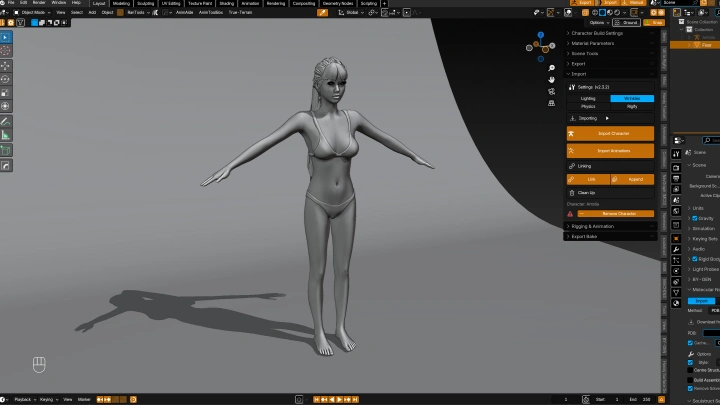Switch to the UV Editing workspace tab
Viewport: 720px width, 405px height.
pos(171,3)
